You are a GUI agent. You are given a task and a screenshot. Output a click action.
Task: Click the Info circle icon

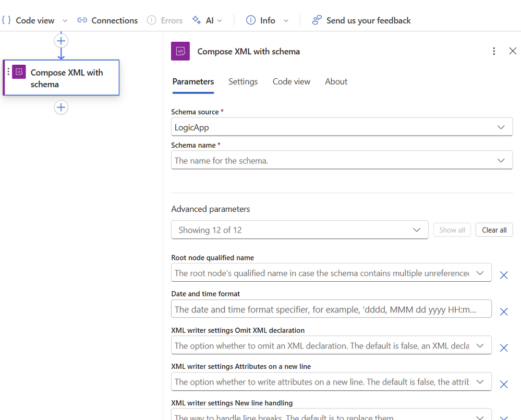pyautogui.click(x=251, y=20)
